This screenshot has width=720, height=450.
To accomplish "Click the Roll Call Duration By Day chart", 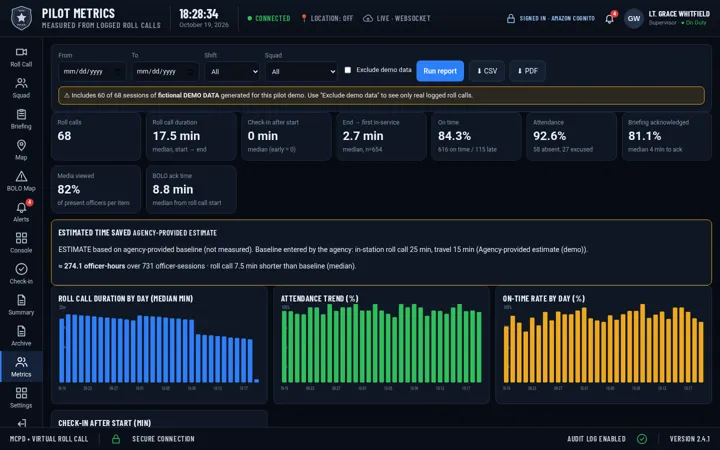I will [x=159, y=345].
